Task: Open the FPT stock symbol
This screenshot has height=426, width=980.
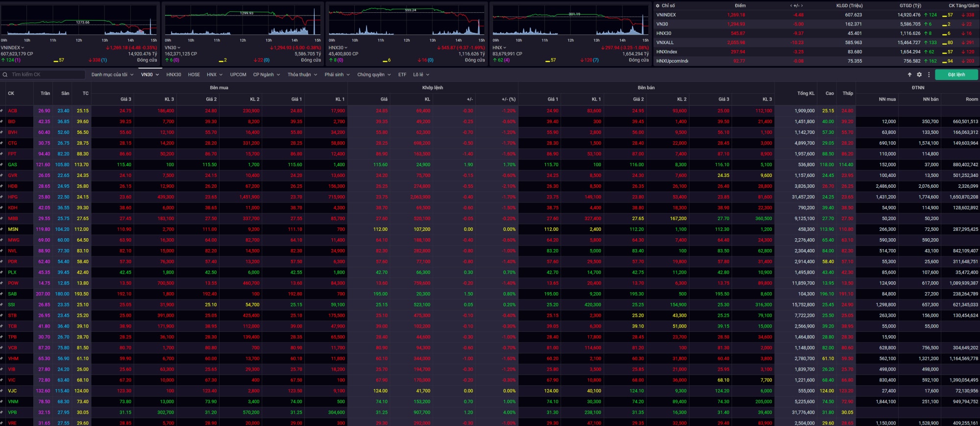Action: click(x=12, y=154)
